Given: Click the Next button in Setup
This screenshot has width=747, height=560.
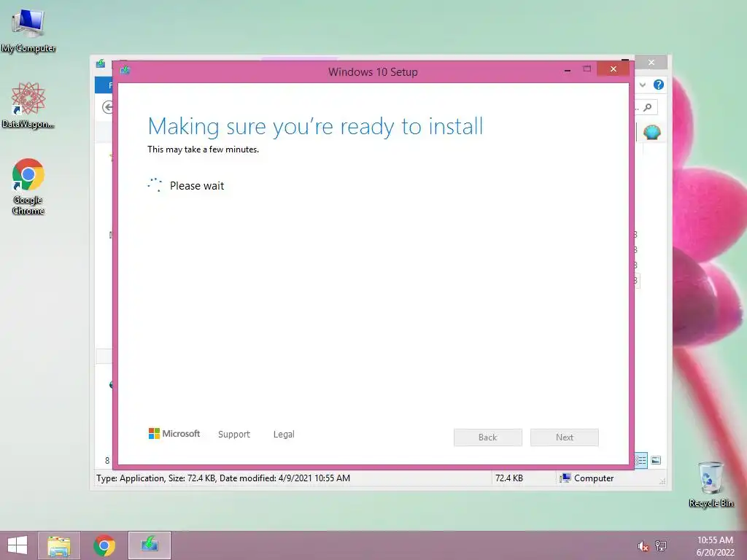Looking at the screenshot, I should 565,437.
